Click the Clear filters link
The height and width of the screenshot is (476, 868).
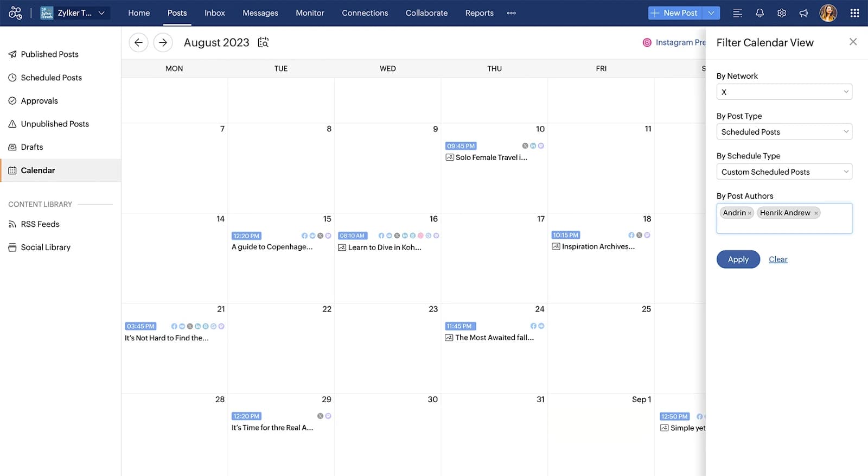click(x=777, y=259)
